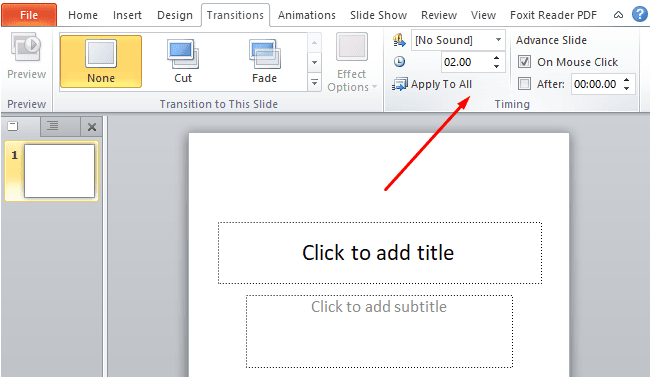Click the 'Click to add title' placeholder
The height and width of the screenshot is (377, 650).
(380, 253)
